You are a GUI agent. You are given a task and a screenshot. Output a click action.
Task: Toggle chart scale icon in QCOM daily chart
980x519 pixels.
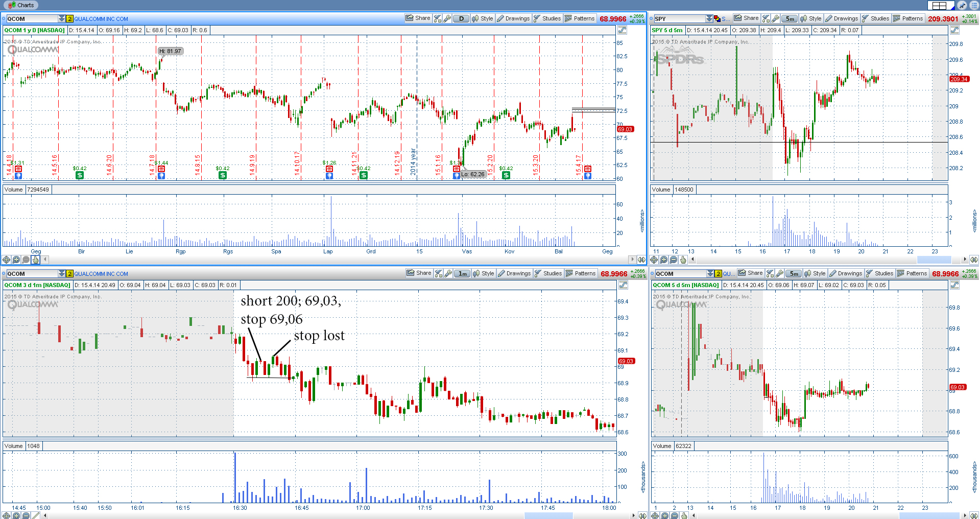(622, 30)
